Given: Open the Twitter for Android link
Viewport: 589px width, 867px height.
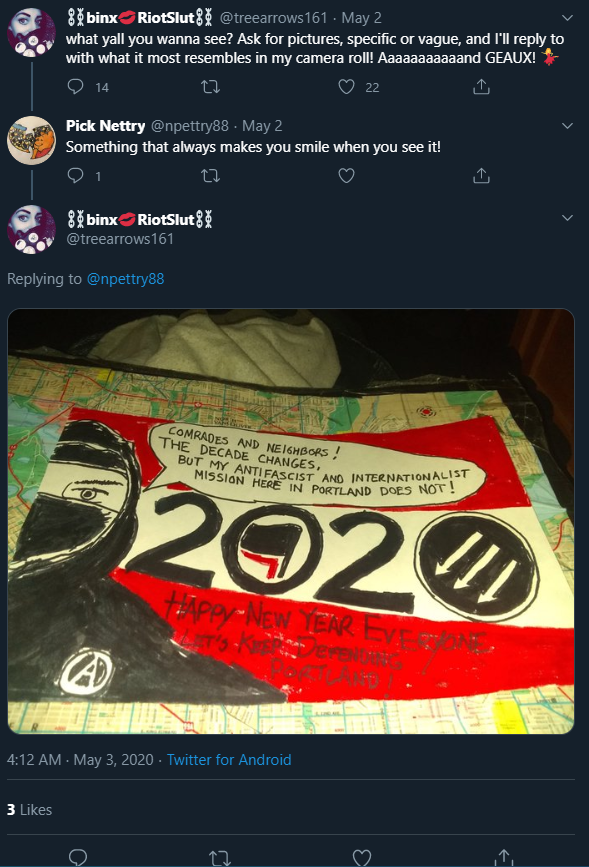Looking at the screenshot, I should tap(229, 760).
